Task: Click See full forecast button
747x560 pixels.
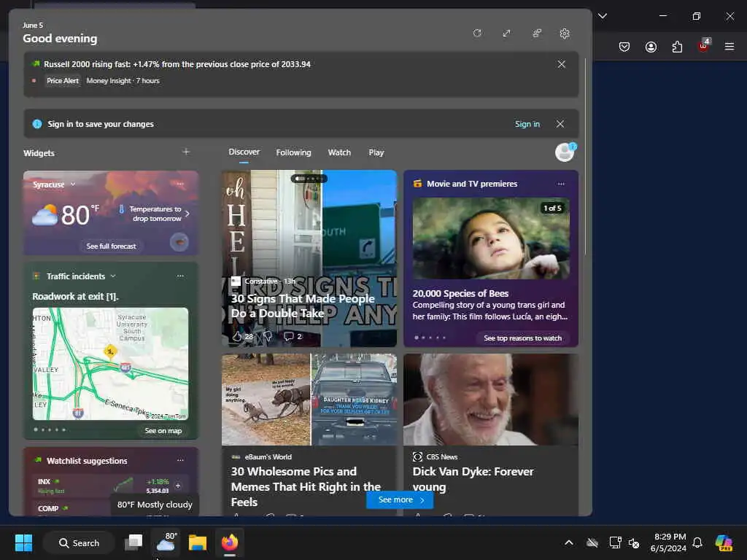Action: click(x=111, y=246)
